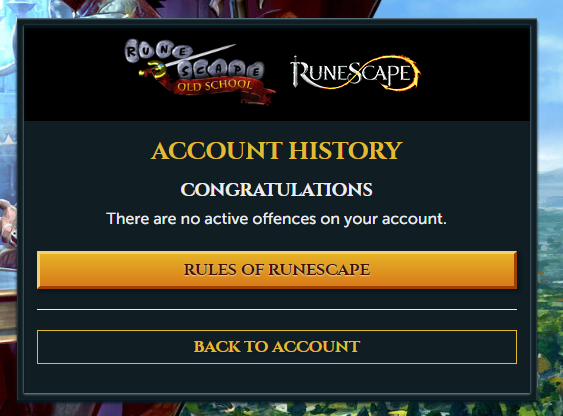This screenshot has width=563, height=416.
Task: Click the white divider line below Rules button
Action: [x=277, y=309]
